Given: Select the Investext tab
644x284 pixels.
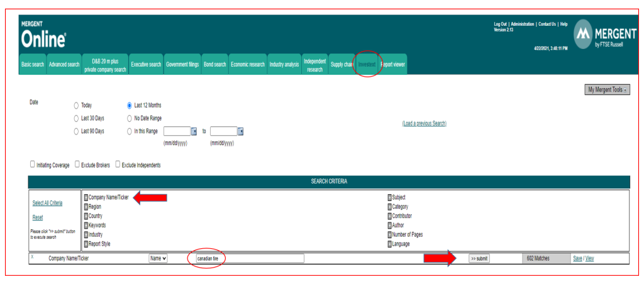Looking at the screenshot, I should click(x=367, y=65).
